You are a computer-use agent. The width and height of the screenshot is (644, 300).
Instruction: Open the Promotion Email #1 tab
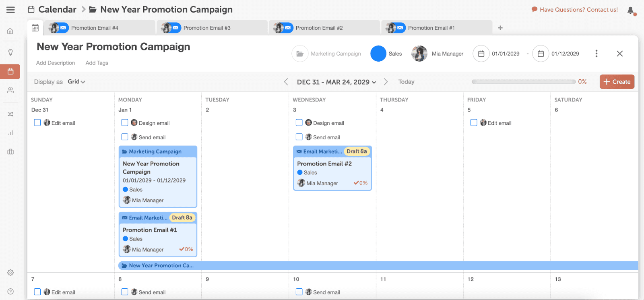431,28
